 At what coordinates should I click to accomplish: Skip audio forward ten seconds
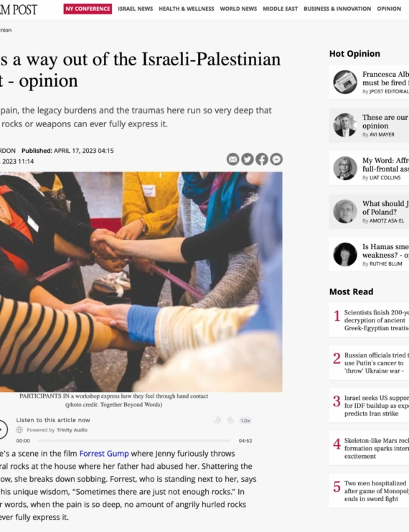click(230, 421)
